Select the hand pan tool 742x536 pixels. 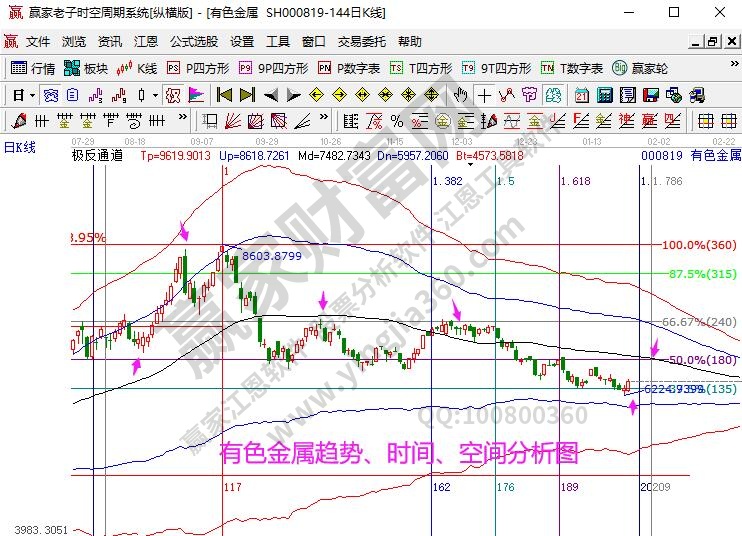coord(460,95)
